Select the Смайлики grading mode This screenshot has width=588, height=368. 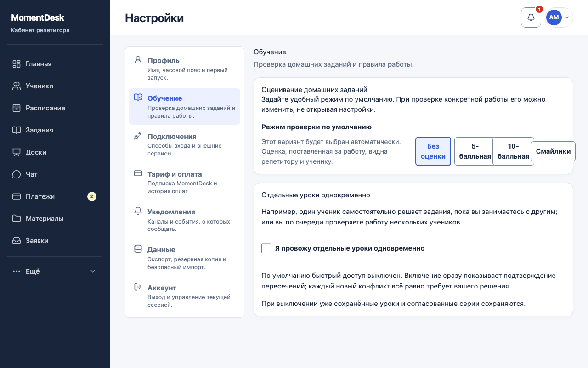[553, 151]
